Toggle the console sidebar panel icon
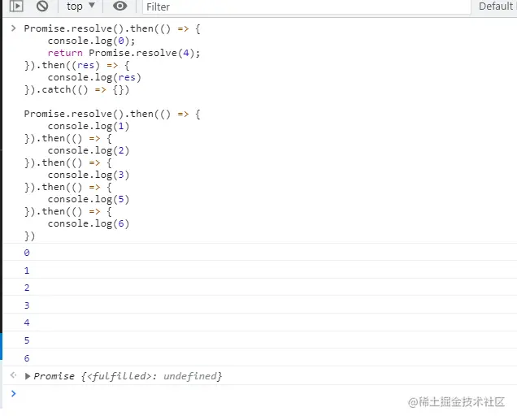 pos(16,6)
